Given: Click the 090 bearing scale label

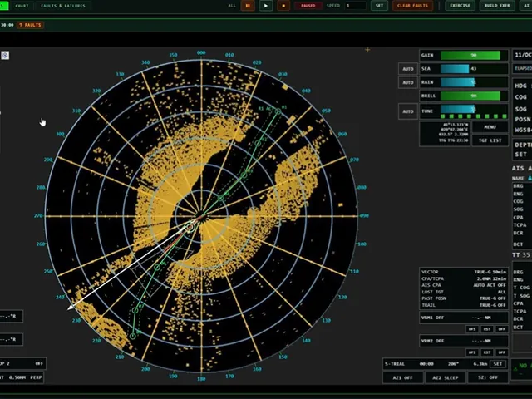Looking at the screenshot, I should [364, 216].
